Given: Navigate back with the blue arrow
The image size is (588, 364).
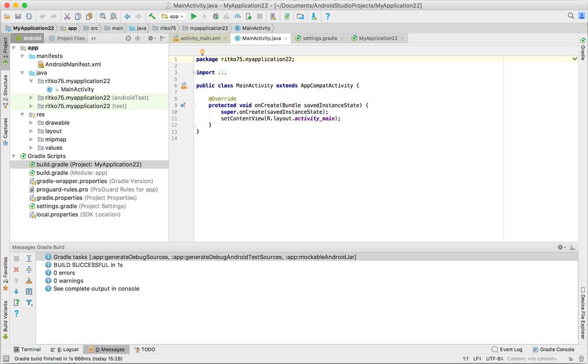Looking at the screenshot, I should click(x=128, y=17).
